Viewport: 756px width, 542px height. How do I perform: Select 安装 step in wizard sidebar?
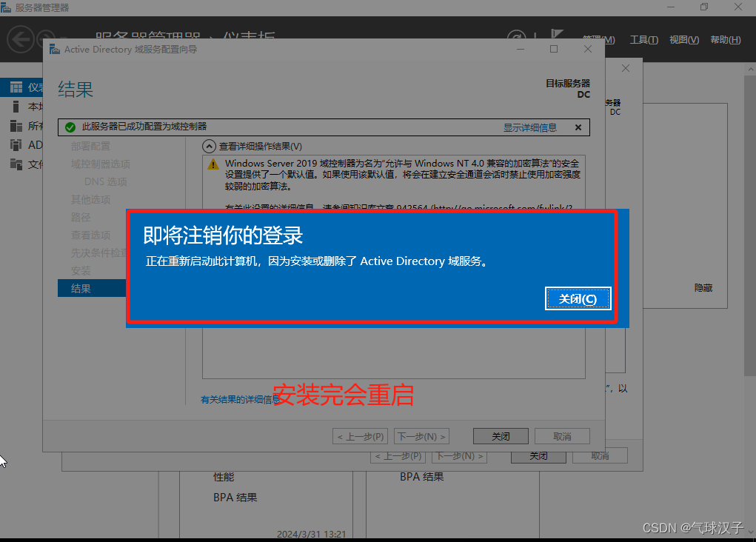point(81,270)
